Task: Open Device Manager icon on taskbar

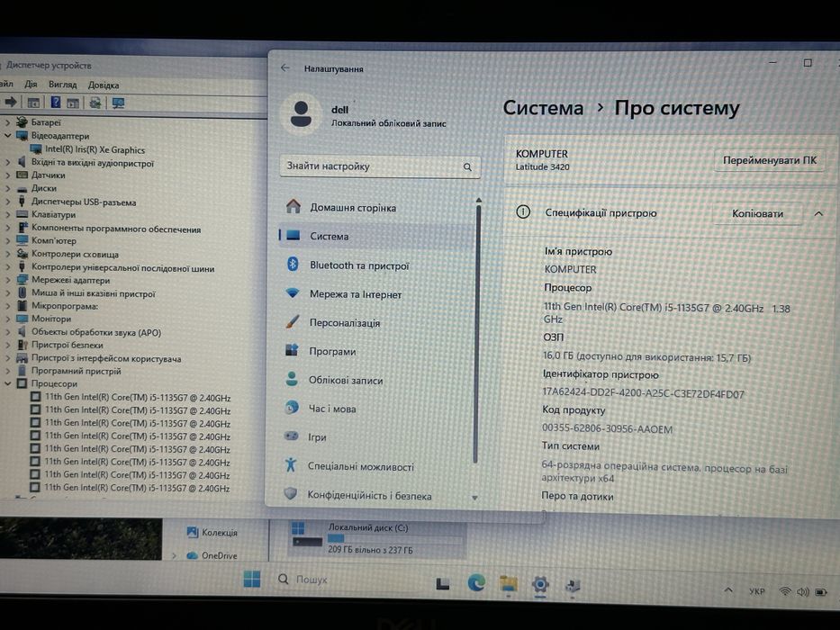Action: (x=572, y=586)
